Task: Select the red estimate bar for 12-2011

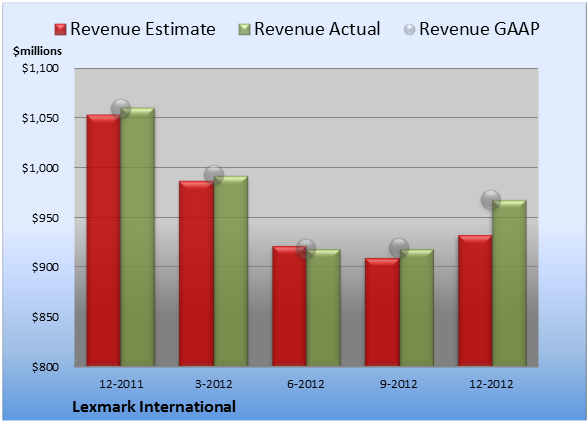Action: (104, 240)
